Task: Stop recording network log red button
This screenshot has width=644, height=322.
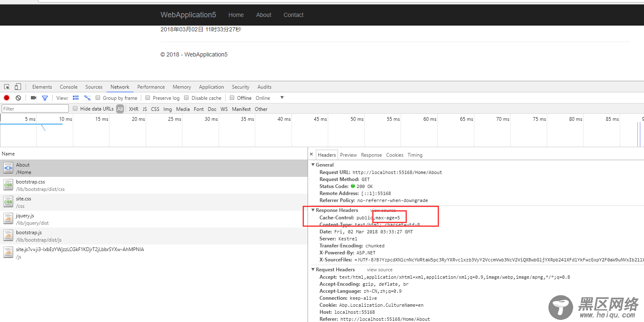Action: pos(7,98)
